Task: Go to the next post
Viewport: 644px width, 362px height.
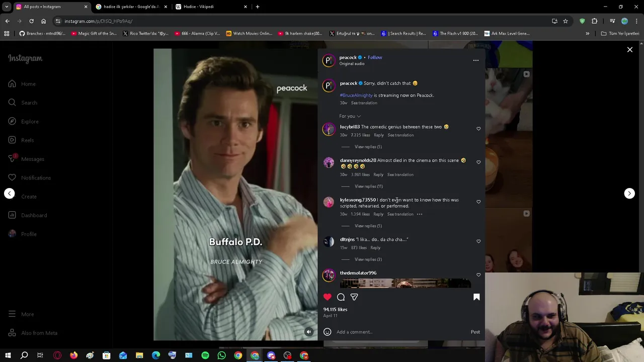Action: click(629, 194)
